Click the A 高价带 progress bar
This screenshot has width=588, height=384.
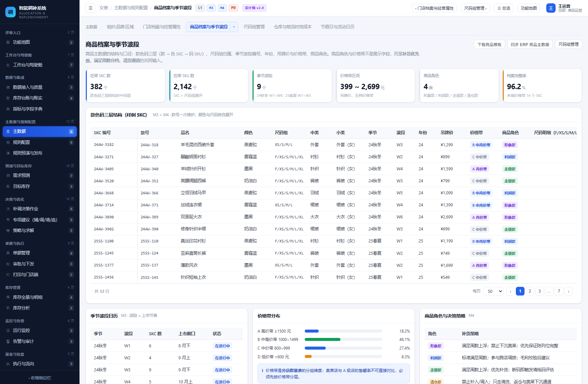(343, 331)
